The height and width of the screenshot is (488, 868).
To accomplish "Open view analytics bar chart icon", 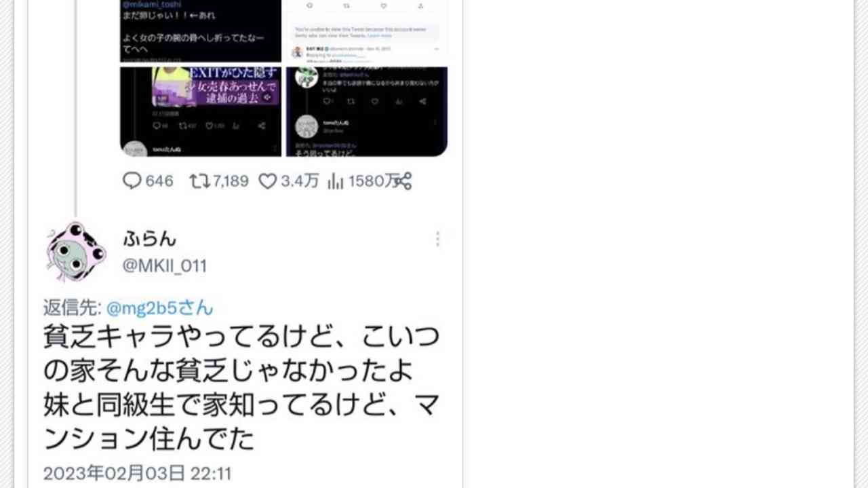I will (336, 181).
